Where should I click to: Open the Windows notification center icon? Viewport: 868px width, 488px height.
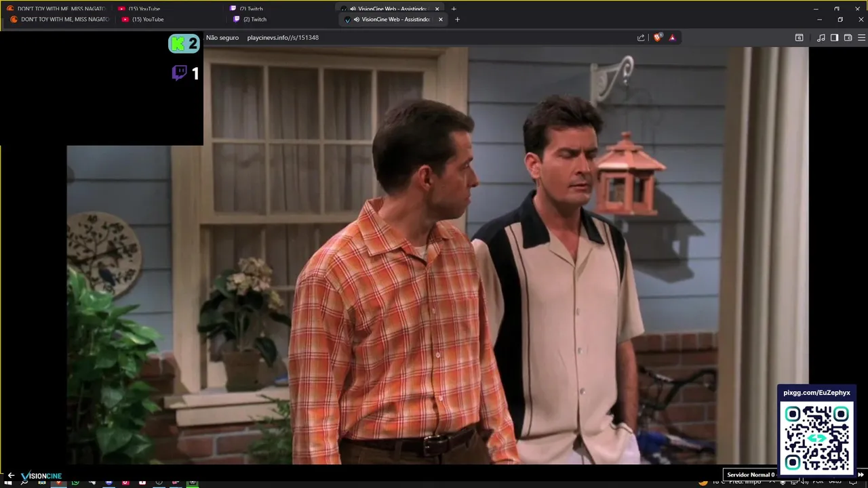click(x=853, y=482)
